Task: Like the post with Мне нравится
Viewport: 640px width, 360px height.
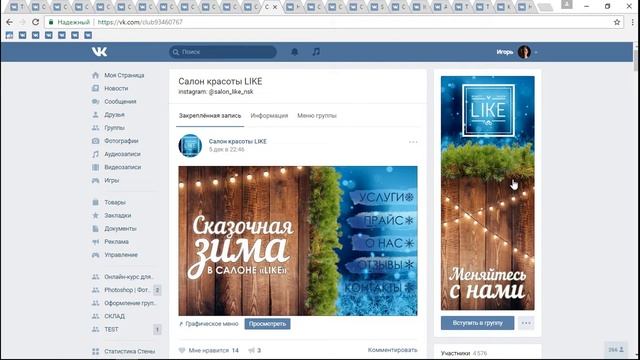Action: (208, 350)
